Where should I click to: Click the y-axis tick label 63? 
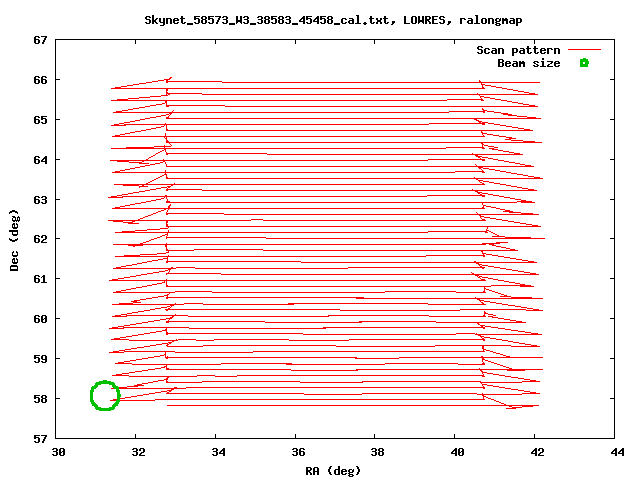[40, 200]
